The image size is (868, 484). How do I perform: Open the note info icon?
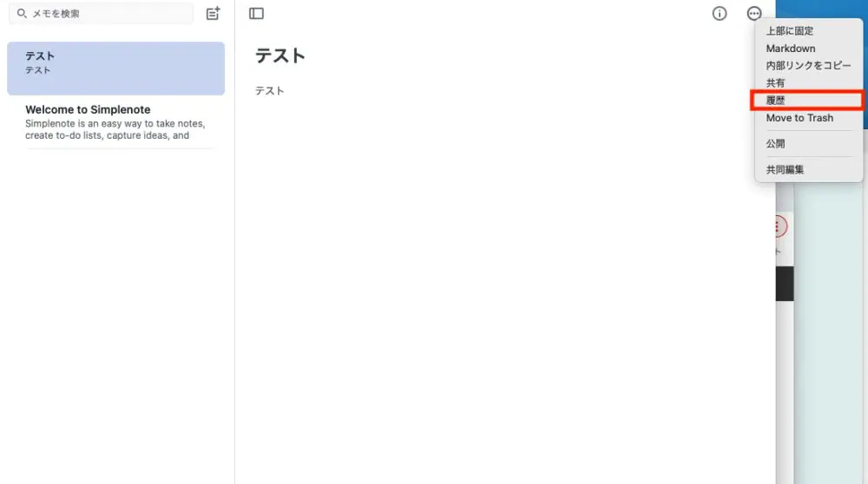click(x=719, y=13)
